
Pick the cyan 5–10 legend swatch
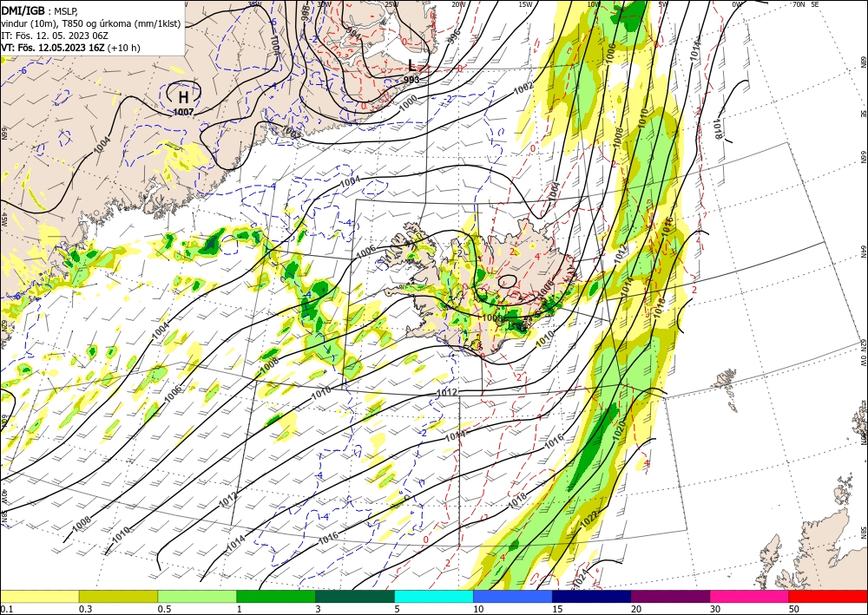434,596
